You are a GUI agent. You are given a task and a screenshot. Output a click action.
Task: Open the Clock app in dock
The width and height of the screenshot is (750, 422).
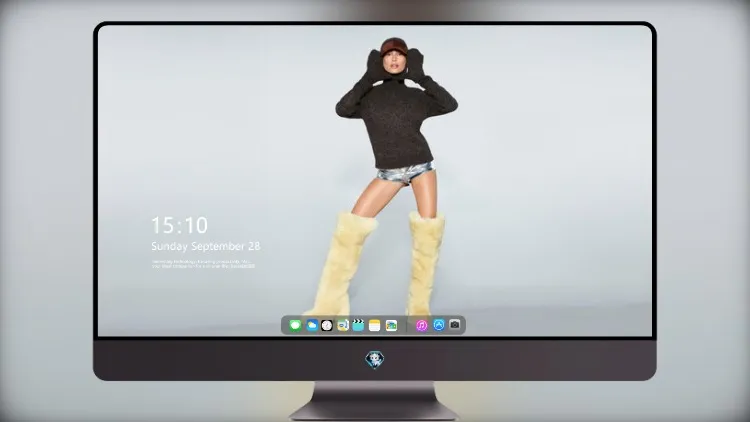[x=327, y=325]
